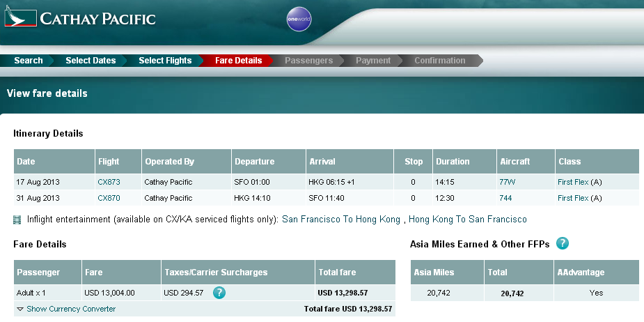Image resolution: width=644 pixels, height=322 pixels.
Task: Open Hong Kong To San Francisco entertainment link
Action: [x=467, y=219]
